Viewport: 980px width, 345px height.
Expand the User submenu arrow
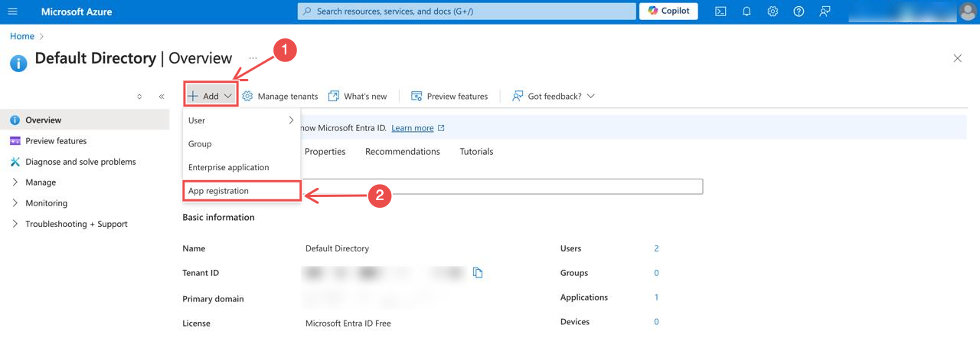pyautogui.click(x=291, y=120)
